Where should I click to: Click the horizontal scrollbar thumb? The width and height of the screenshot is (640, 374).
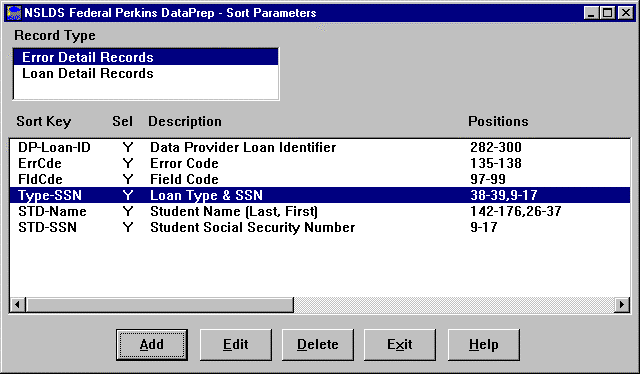tap(160, 305)
